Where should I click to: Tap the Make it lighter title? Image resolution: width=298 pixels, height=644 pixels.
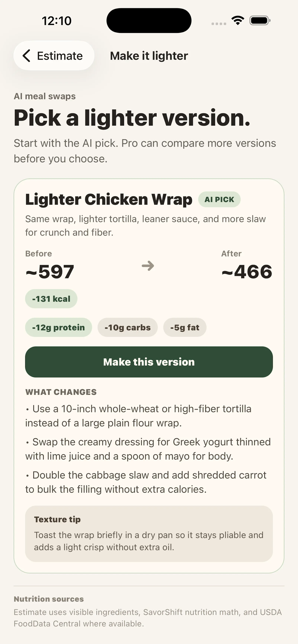(x=149, y=56)
